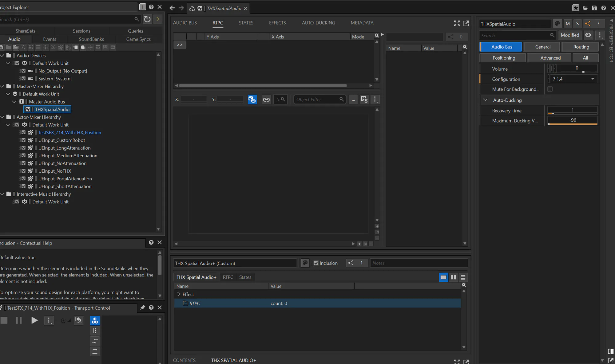Image resolution: width=615 pixels, height=364 pixels.
Task: Click the Play button in Transport Control
Action: tap(34, 320)
